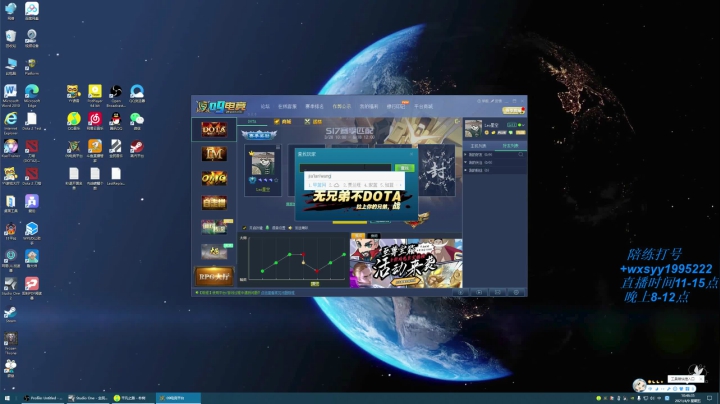Switch to the 09 platform taskbar window
Screen dimensions: 720x404
[178, 398]
